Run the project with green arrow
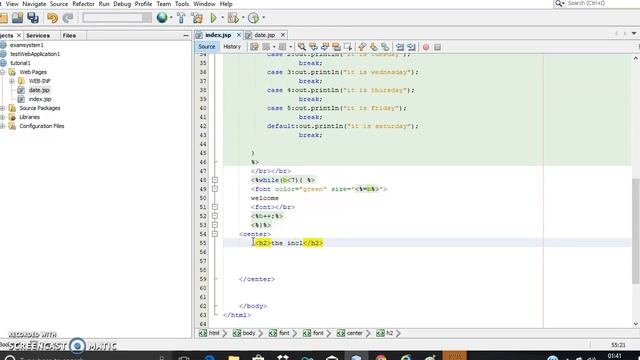This screenshot has width=640, height=360. [213, 18]
